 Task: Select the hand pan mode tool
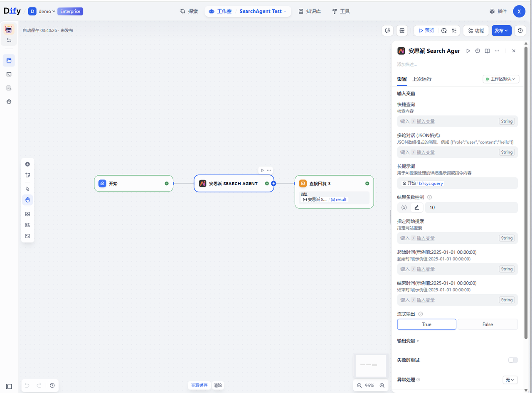[x=27, y=200]
